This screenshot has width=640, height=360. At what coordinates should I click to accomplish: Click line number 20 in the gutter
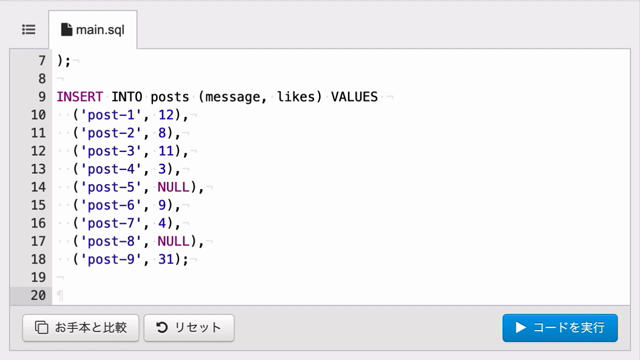[38, 295]
